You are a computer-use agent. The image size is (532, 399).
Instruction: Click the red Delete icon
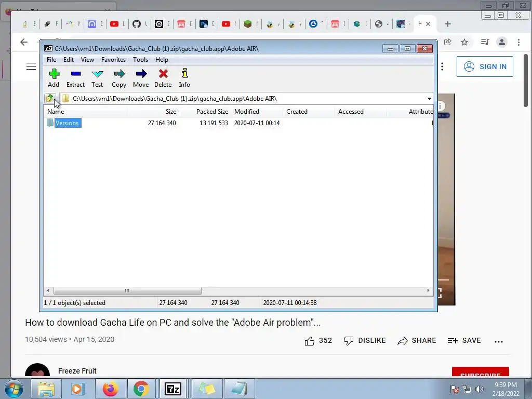click(x=163, y=78)
